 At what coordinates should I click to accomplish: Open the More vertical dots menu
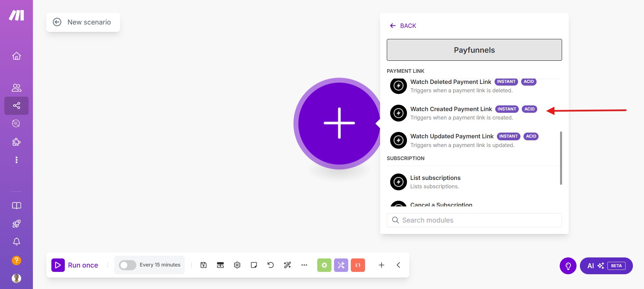(16, 160)
